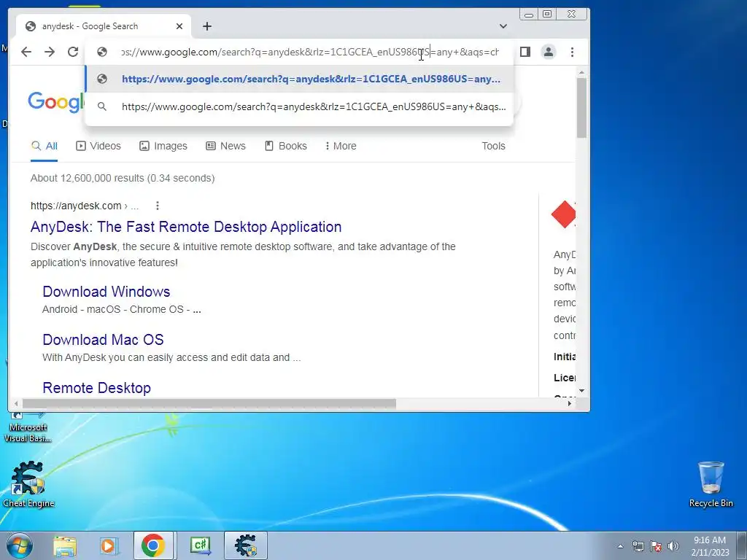Click the vertical scrollbar down arrow

click(x=581, y=391)
